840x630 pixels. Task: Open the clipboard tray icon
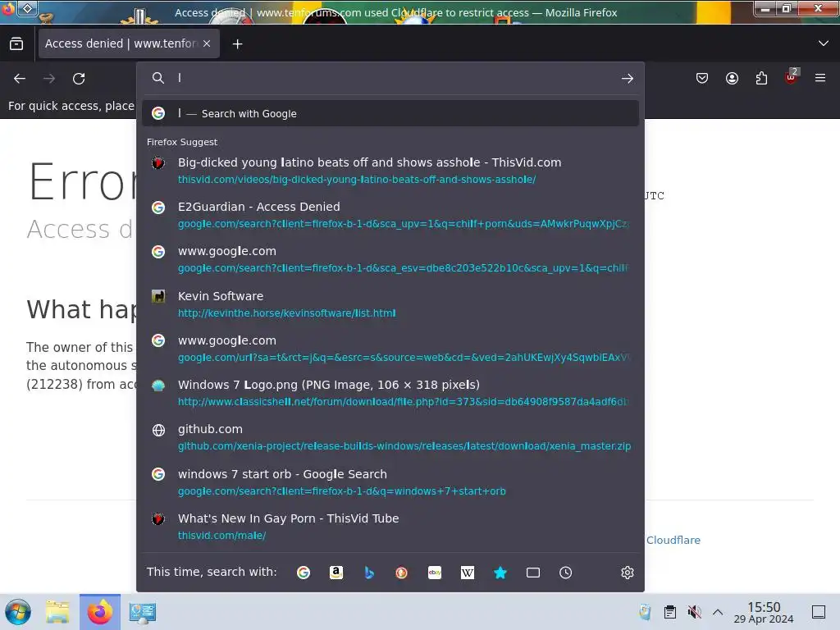click(x=669, y=612)
